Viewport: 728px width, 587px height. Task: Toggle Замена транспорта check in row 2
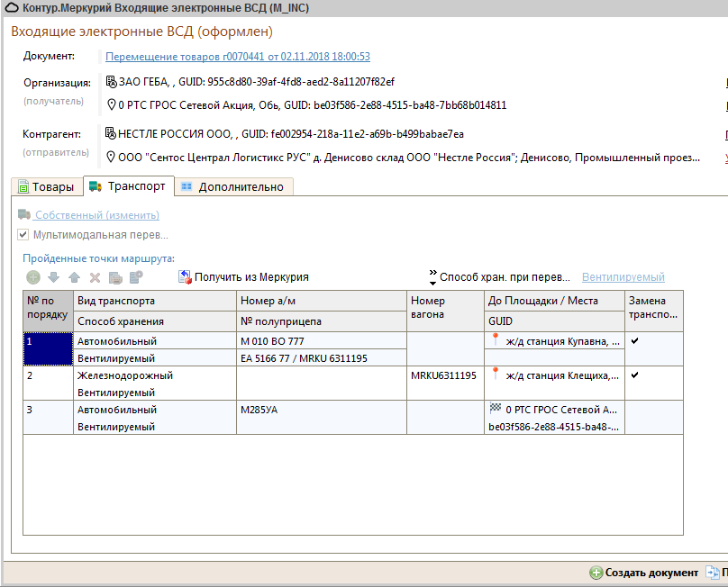pyautogui.click(x=634, y=375)
